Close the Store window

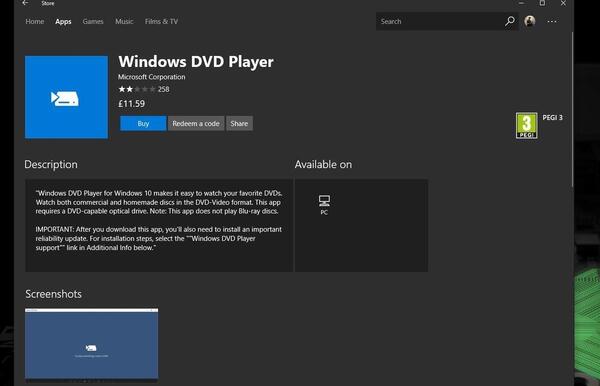point(563,3)
